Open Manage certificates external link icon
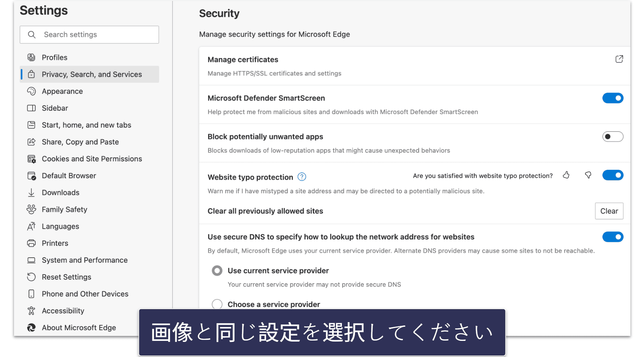The height and width of the screenshot is (357, 644). tap(619, 59)
